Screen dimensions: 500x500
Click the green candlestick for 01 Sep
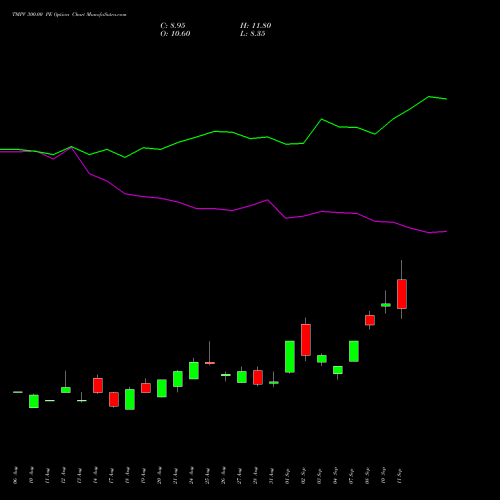(290, 356)
